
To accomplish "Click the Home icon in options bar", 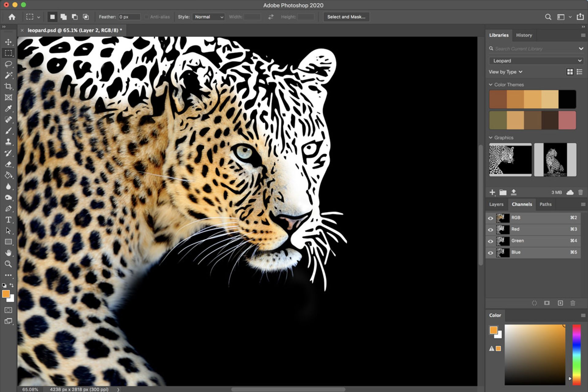I will click(x=12, y=17).
